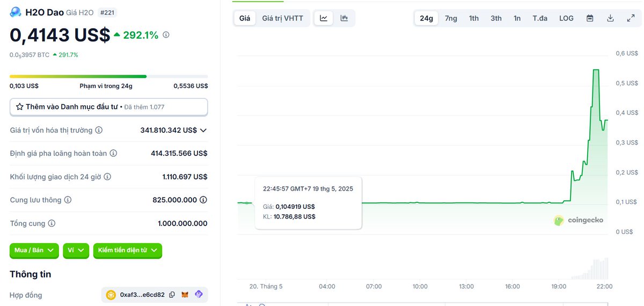Click the 0,103 US$ 24h low value

pos(24,86)
